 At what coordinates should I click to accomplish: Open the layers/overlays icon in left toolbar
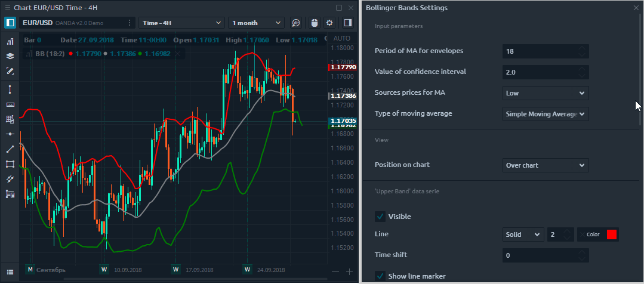(10, 56)
